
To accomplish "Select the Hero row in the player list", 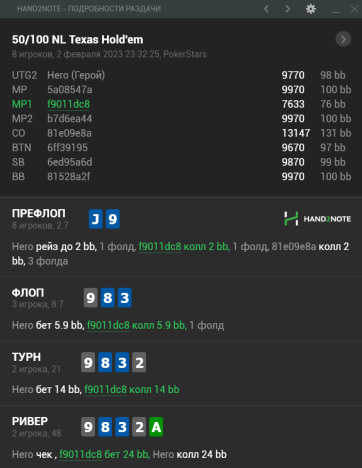I will pyautogui.click(x=181, y=75).
